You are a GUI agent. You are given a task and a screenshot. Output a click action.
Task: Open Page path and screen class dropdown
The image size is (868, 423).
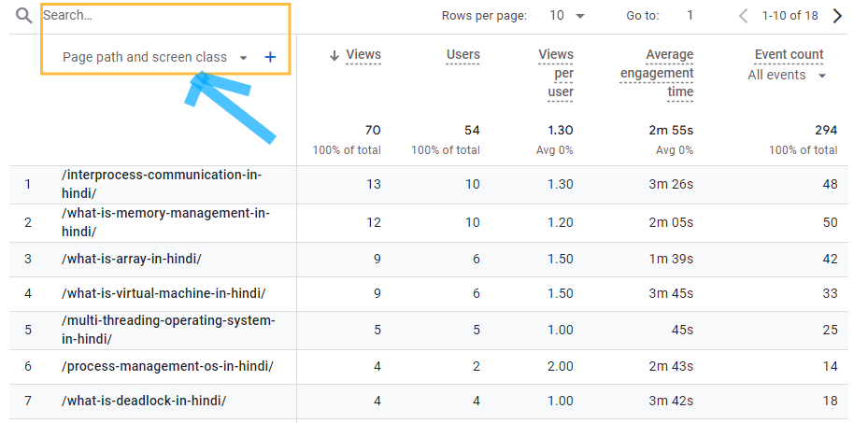[x=155, y=57]
